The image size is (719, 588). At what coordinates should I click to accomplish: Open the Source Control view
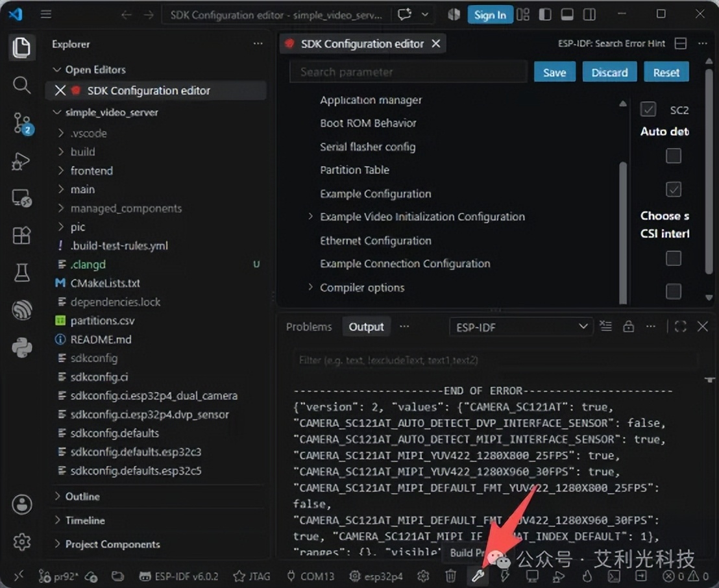21,123
